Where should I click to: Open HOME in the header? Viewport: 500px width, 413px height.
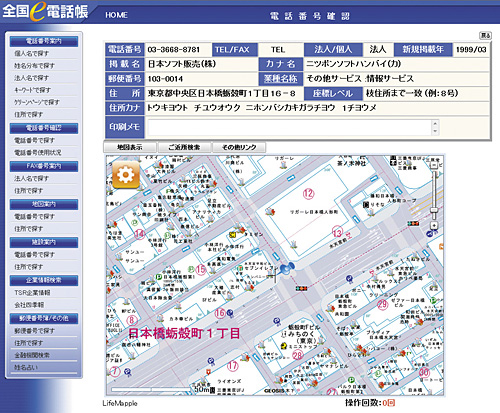[x=116, y=15]
